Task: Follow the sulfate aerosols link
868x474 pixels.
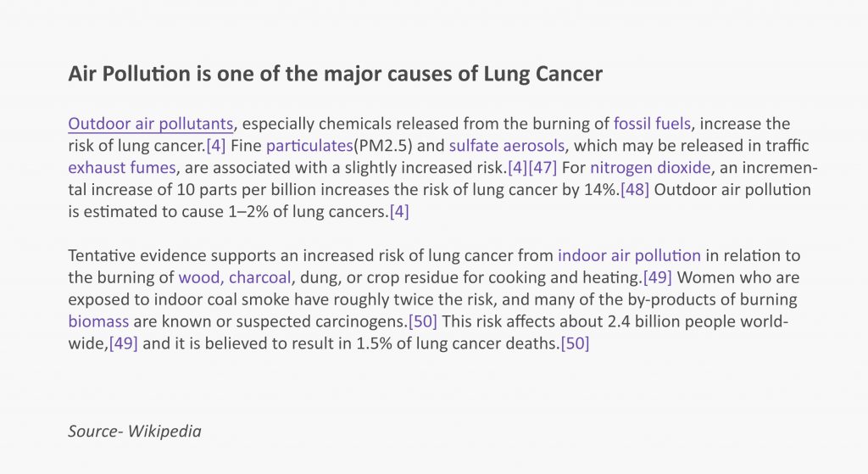Action: click(507, 146)
